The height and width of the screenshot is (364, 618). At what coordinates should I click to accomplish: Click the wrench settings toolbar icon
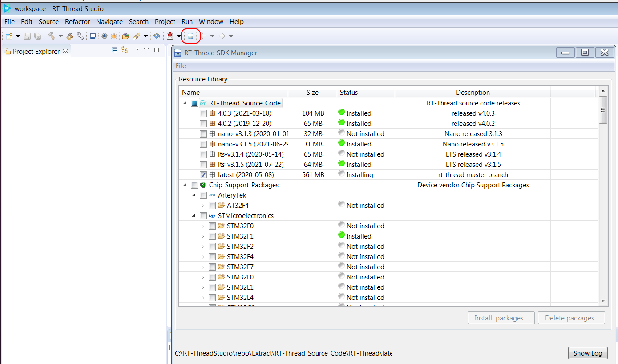80,36
